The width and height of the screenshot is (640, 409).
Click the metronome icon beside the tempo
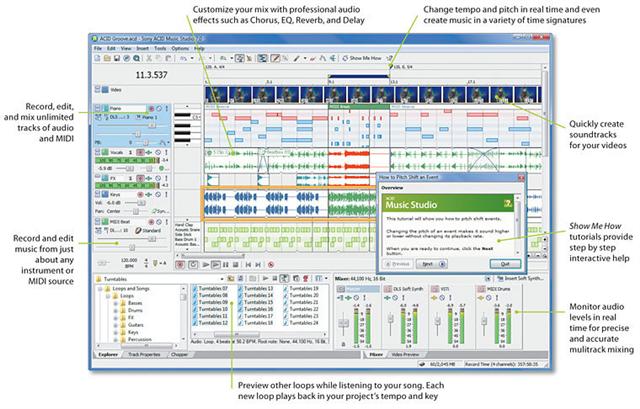[155, 263]
